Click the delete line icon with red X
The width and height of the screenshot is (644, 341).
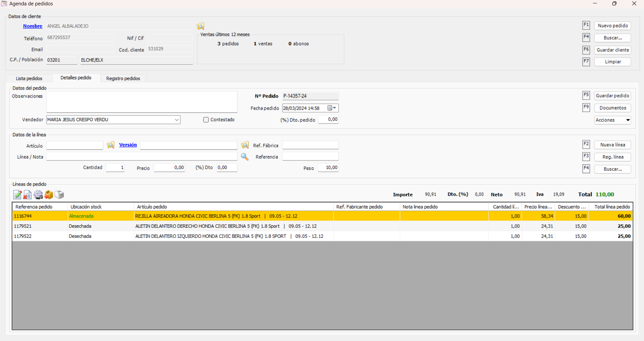pos(27,195)
